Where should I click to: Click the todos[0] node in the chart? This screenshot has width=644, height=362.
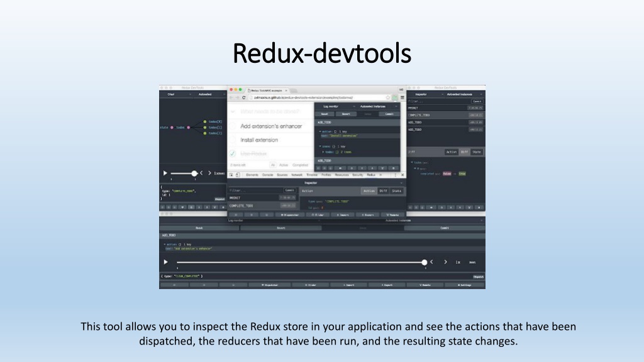[205, 121]
